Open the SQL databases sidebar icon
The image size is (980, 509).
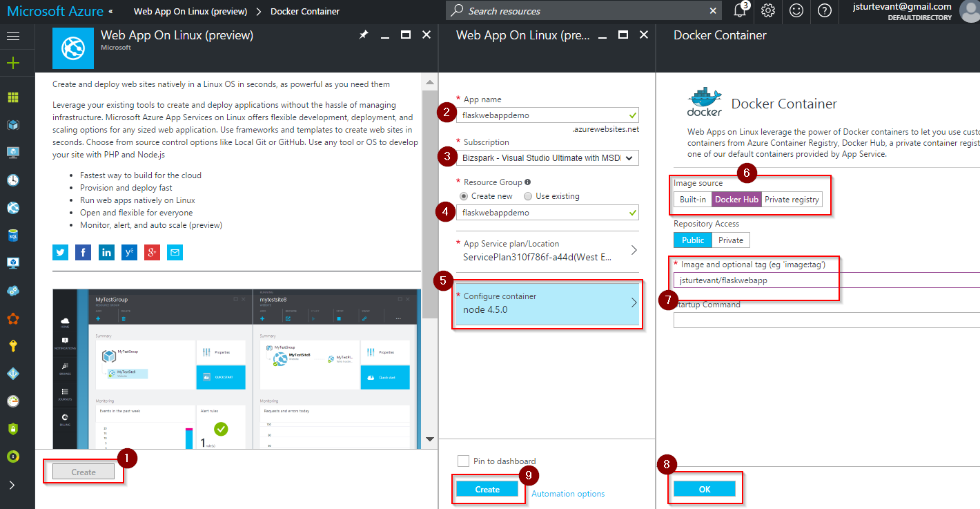(x=13, y=236)
